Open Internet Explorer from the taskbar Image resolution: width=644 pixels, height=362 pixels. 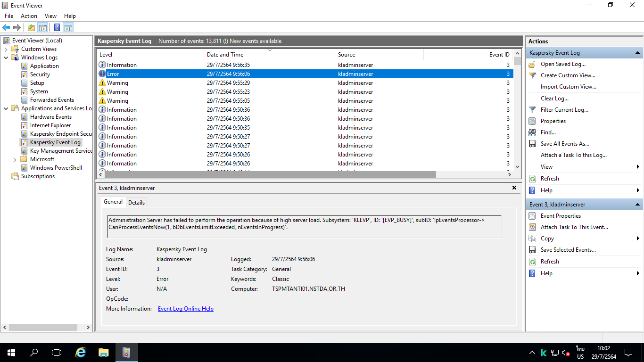[81, 352]
